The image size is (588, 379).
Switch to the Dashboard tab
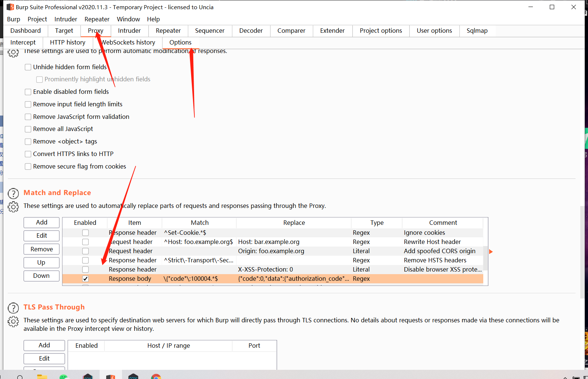(x=26, y=31)
